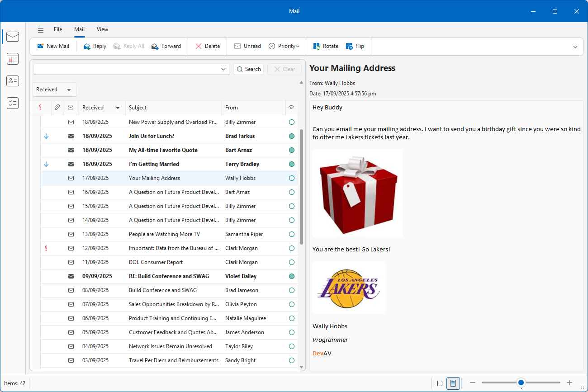
Task: Select the Mail ribbon tab
Action: (80, 29)
